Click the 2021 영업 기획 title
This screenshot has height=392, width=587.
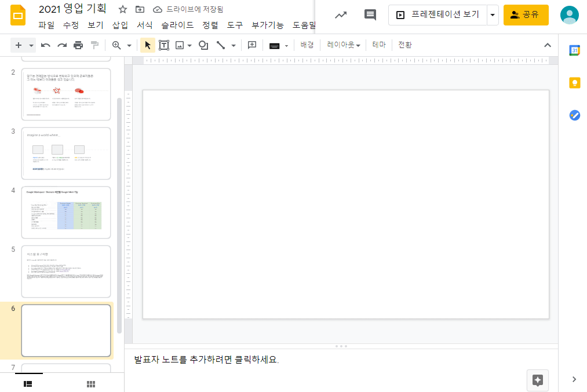coord(72,9)
